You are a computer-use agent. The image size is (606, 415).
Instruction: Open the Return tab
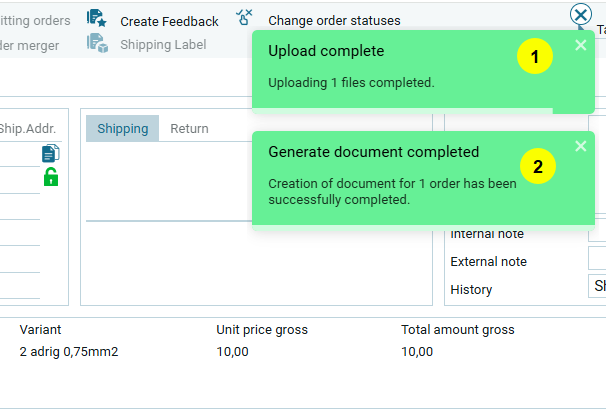[x=189, y=128]
